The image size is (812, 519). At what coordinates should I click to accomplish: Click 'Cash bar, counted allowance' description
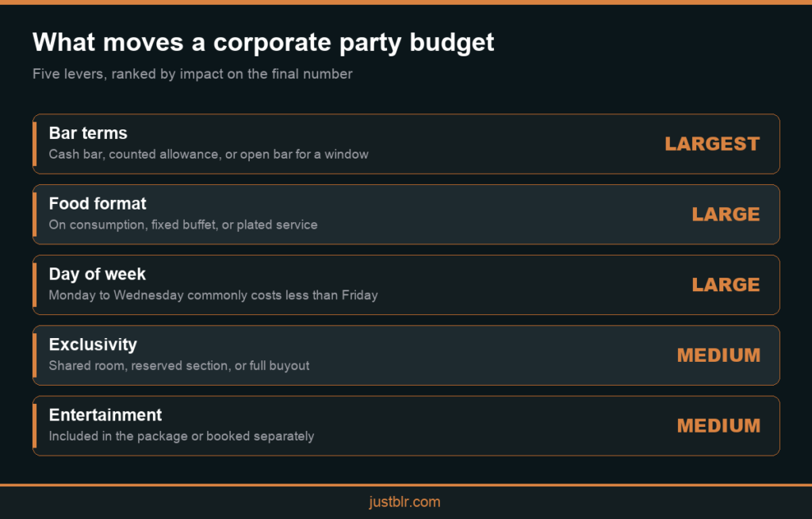click(x=209, y=155)
